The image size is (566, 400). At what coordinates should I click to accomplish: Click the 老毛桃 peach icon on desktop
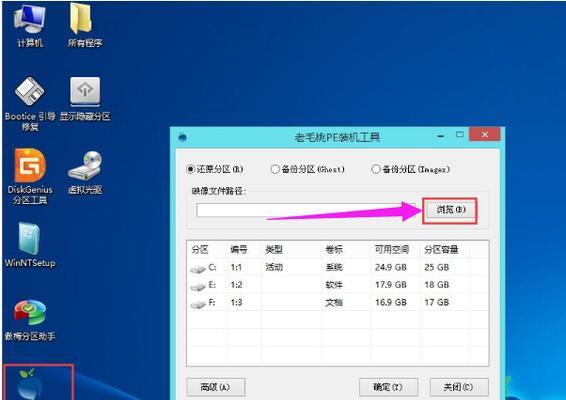pos(30,384)
